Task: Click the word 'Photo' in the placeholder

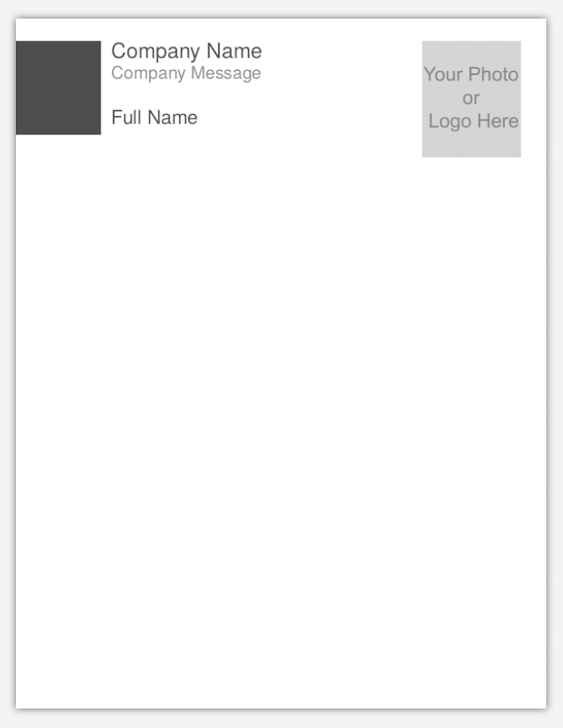Action: (493, 74)
